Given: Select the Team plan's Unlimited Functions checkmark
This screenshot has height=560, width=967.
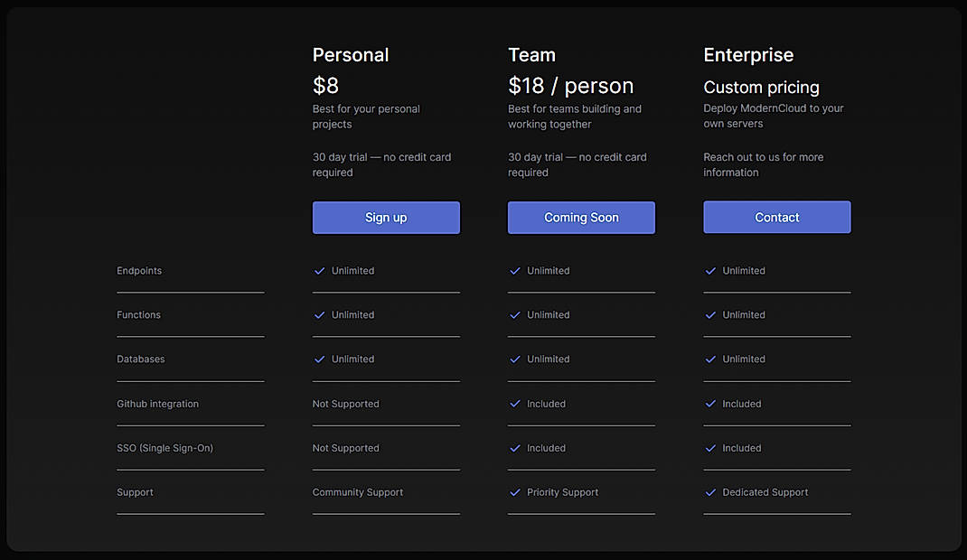Looking at the screenshot, I should pyautogui.click(x=514, y=314).
